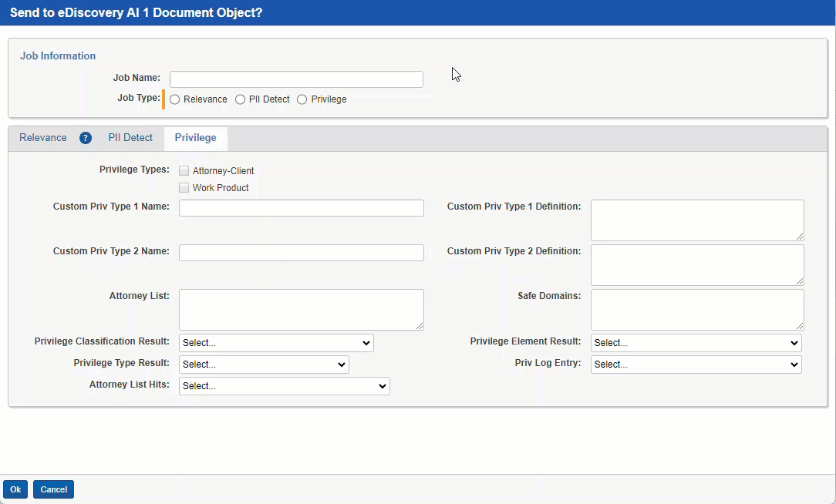Open the Privilege Element Result dropdown

pos(695,342)
